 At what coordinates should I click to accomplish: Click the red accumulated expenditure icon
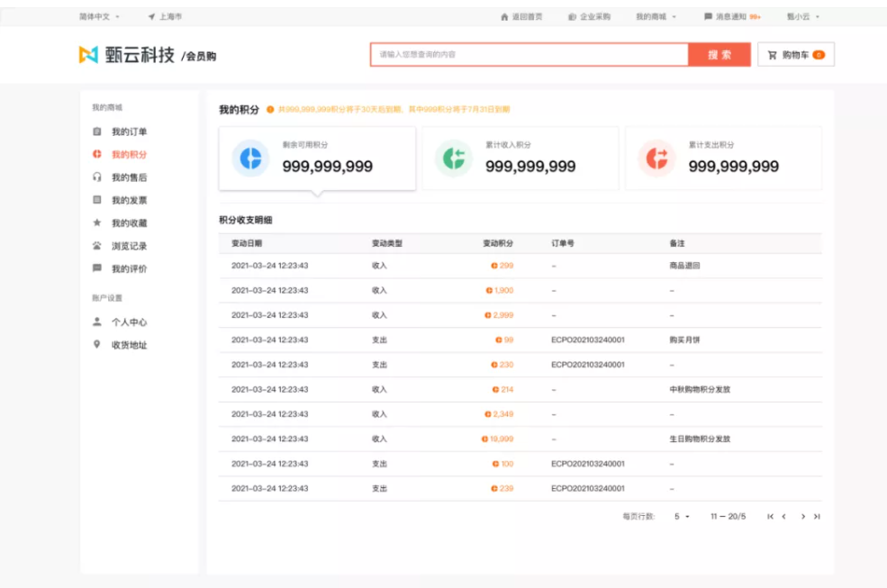tap(657, 158)
